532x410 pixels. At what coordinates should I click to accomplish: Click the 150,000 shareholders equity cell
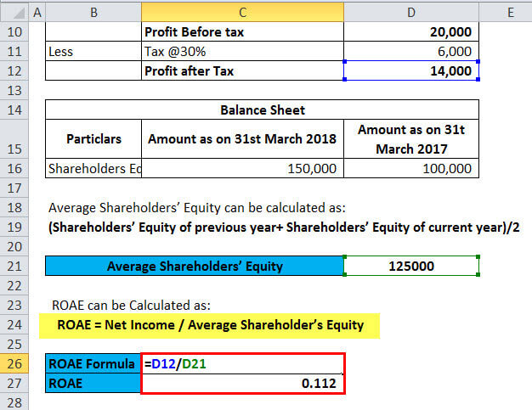coord(242,168)
